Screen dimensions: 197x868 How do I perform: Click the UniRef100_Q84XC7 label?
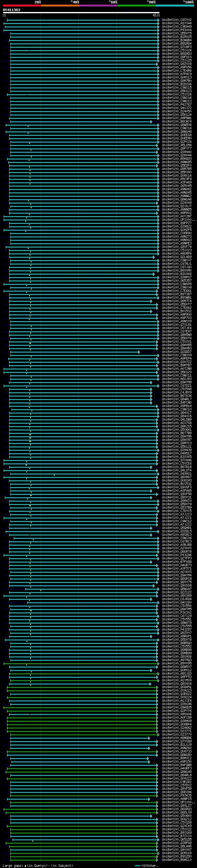tap(177, 413)
